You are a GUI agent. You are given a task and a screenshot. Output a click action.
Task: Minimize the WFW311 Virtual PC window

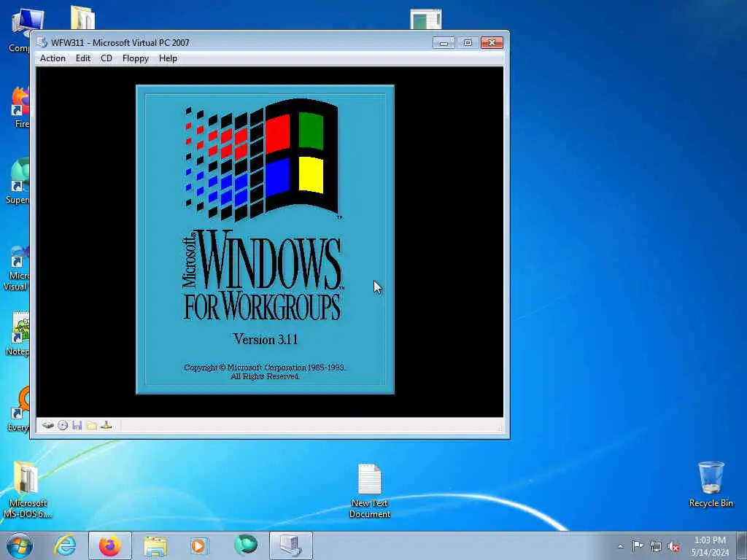click(x=444, y=43)
